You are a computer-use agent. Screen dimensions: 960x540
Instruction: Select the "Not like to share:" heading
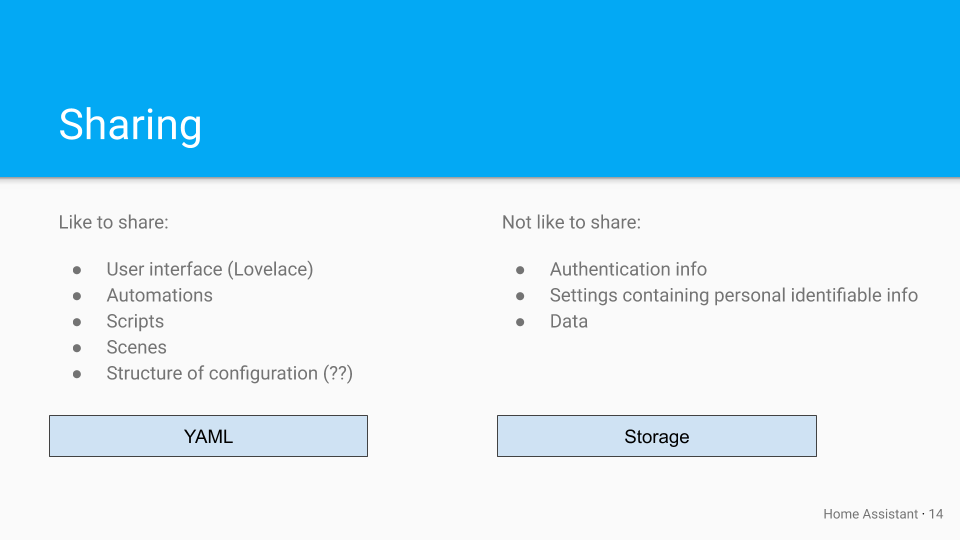tap(571, 222)
